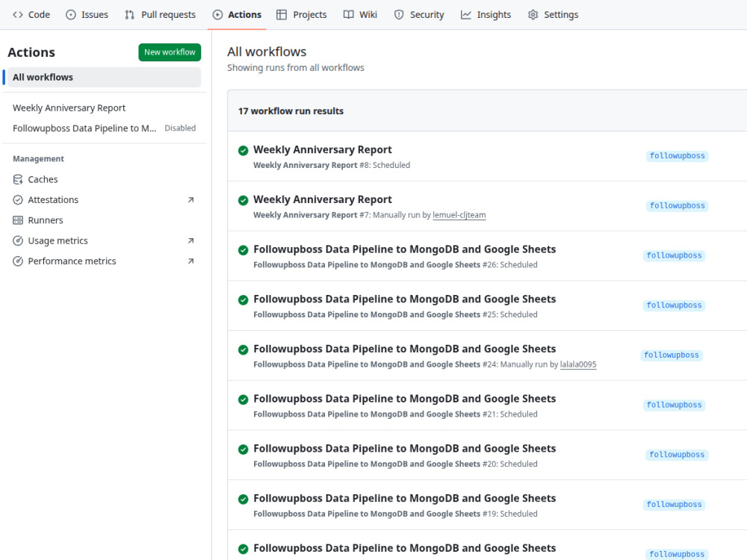Click the Issues circle icon
The width and height of the screenshot is (747, 560).
pyautogui.click(x=70, y=15)
